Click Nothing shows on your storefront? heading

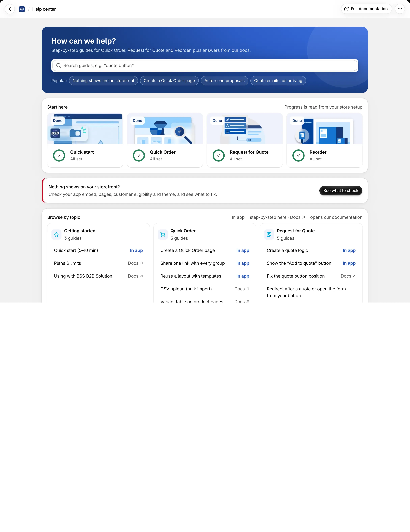pyautogui.click(x=84, y=187)
